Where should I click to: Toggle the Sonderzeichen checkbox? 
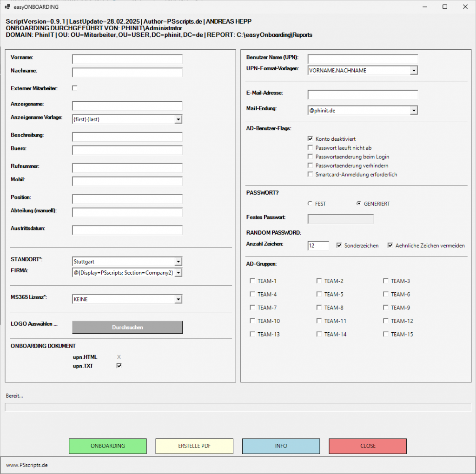coord(339,245)
